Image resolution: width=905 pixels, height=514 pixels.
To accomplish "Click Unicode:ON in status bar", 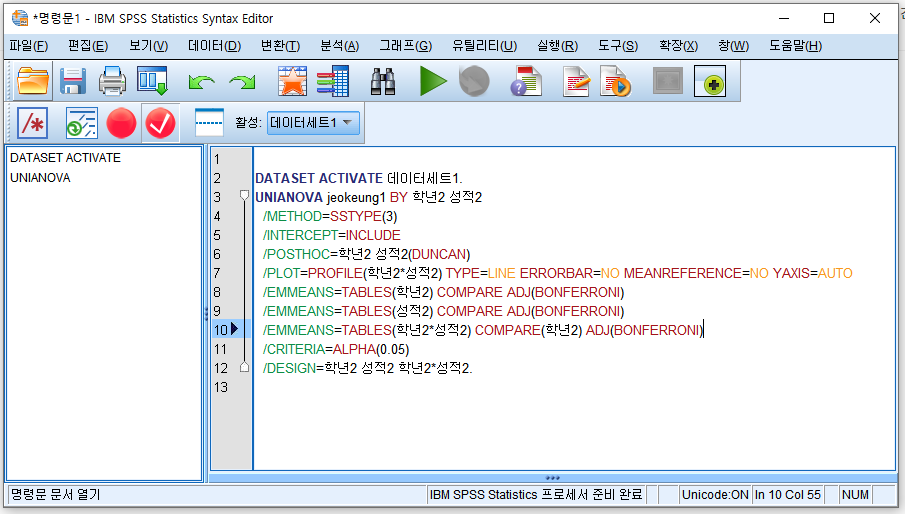I will coord(715,494).
